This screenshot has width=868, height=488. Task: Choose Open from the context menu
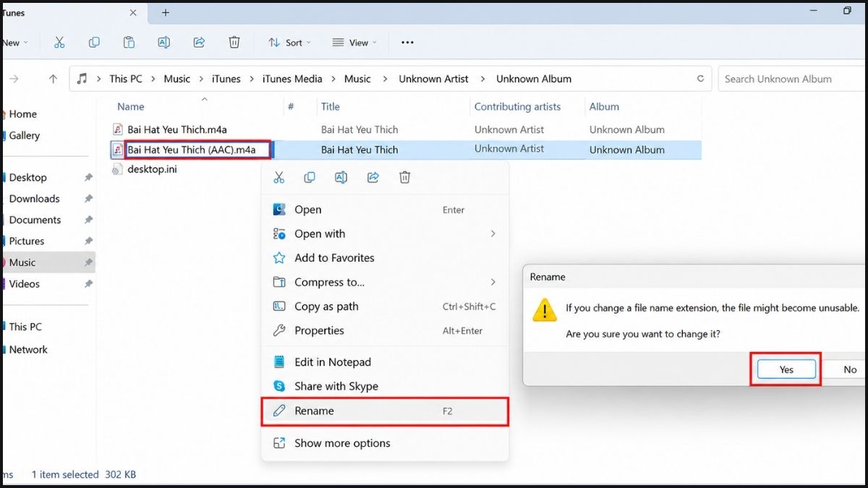(x=385, y=210)
